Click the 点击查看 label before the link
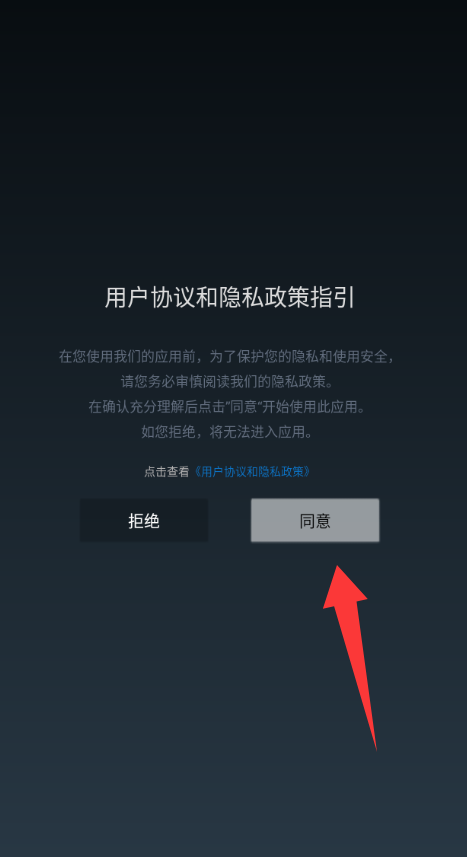Image resolution: width=467 pixels, height=857 pixels. click(x=167, y=472)
